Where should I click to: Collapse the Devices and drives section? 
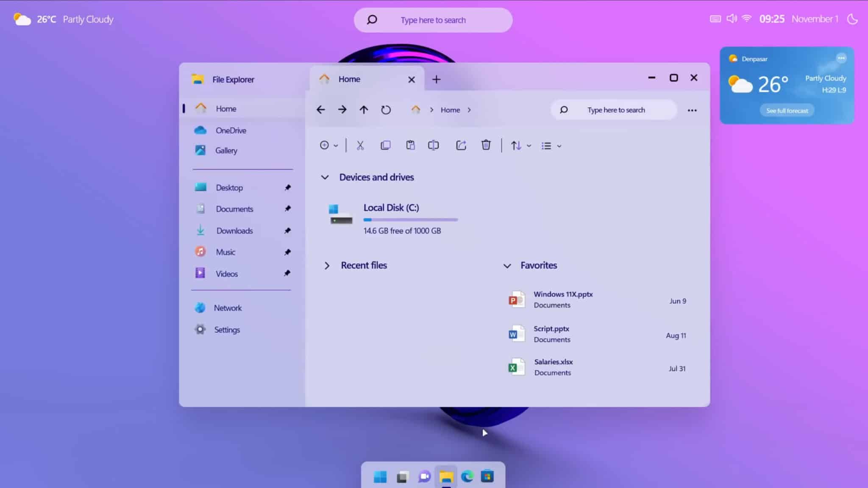click(325, 177)
